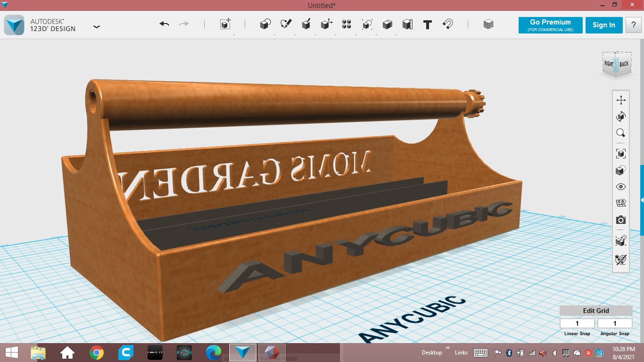Open the Autodesk 123D Design application menu
The image size is (644, 362).
pos(97,26)
